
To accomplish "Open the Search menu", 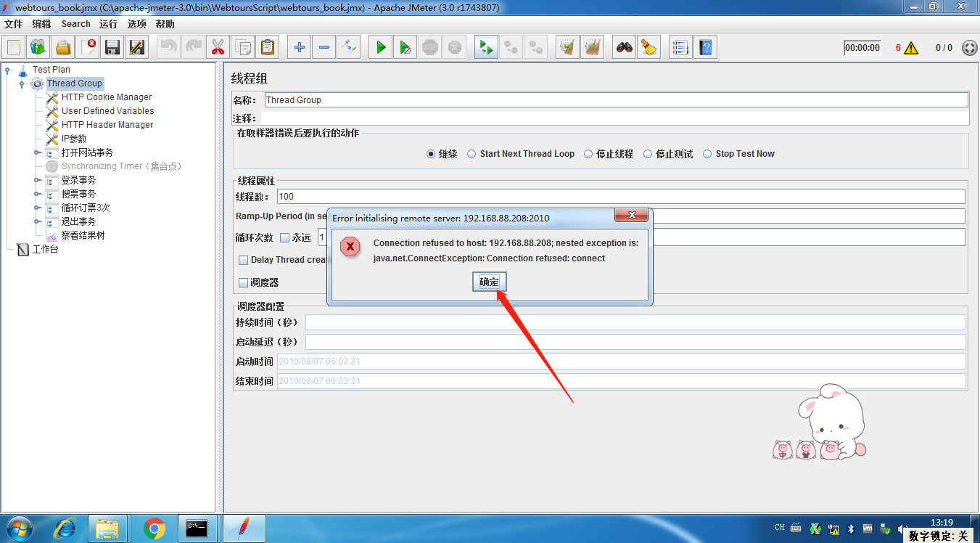I will (76, 24).
